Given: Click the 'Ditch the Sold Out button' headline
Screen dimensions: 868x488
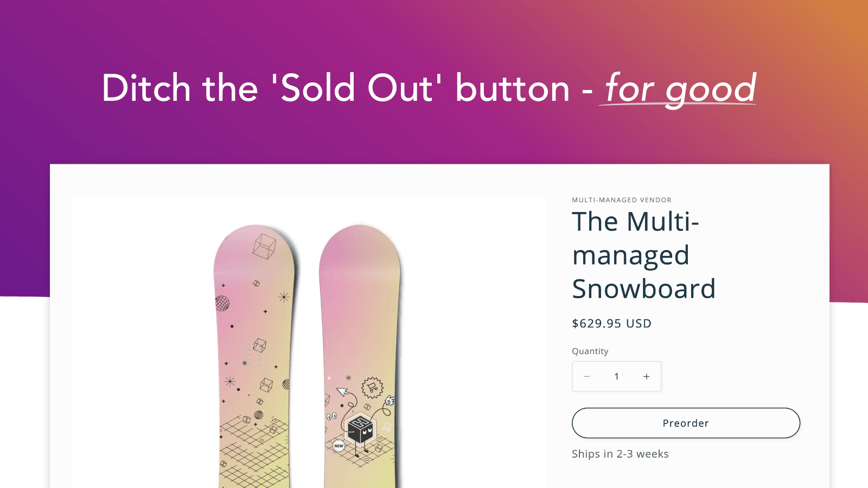Looking at the screenshot, I should (x=336, y=88).
